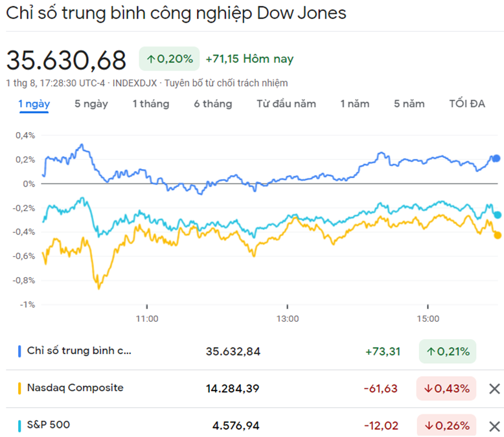
Task: Open the "1 tháng" chart range
Action: tap(151, 104)
